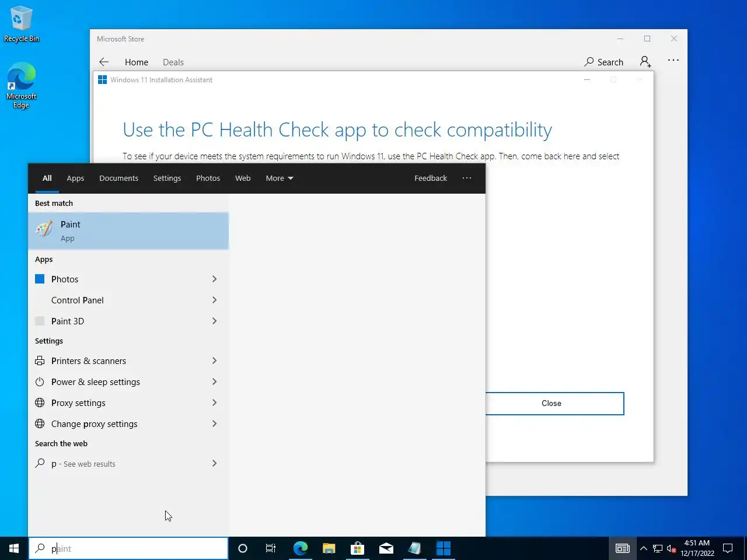747x560 pixels.
Task: Click the Proxy settings globe icon
Action: point(40,402)
